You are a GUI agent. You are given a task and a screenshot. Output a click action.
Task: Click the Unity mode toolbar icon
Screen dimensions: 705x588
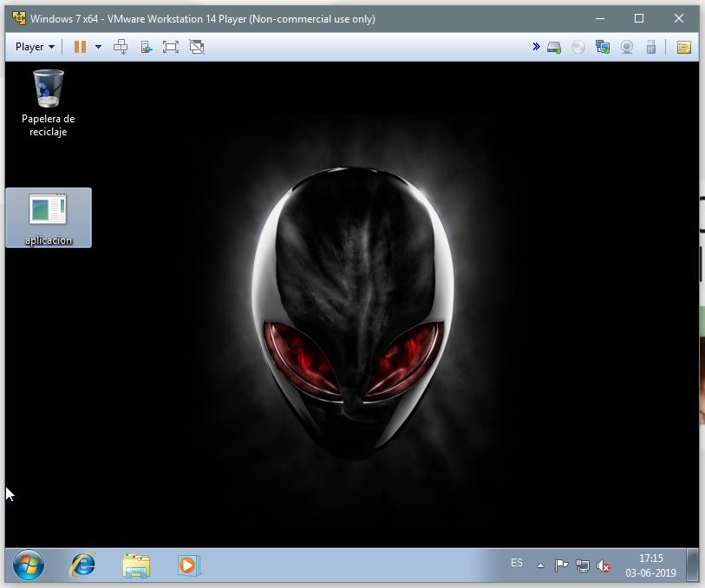click(x=197, y=47)
